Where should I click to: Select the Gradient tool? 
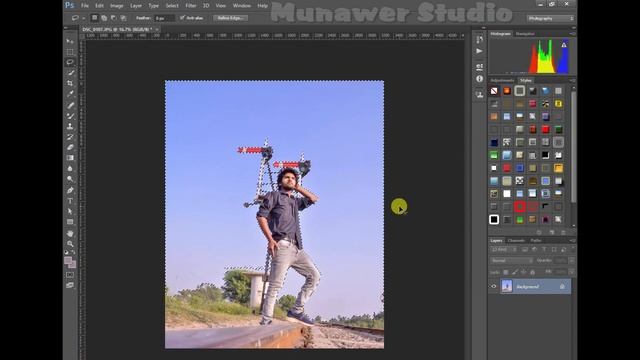[70, 158]
